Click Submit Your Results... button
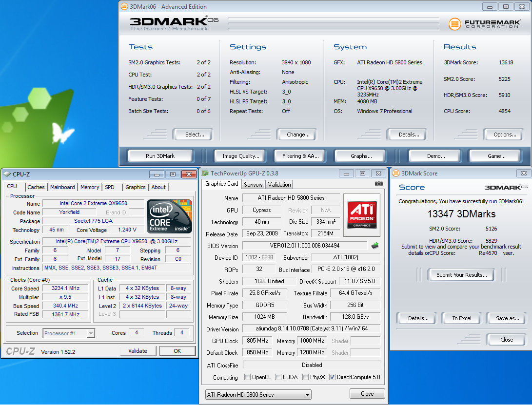 [x=461, y=275]
